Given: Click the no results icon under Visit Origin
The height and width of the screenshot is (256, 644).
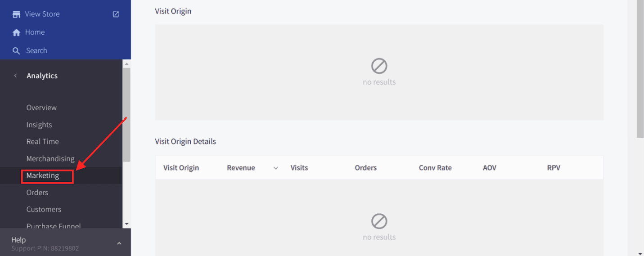Looking at the screenshot, I should (379, 66).
